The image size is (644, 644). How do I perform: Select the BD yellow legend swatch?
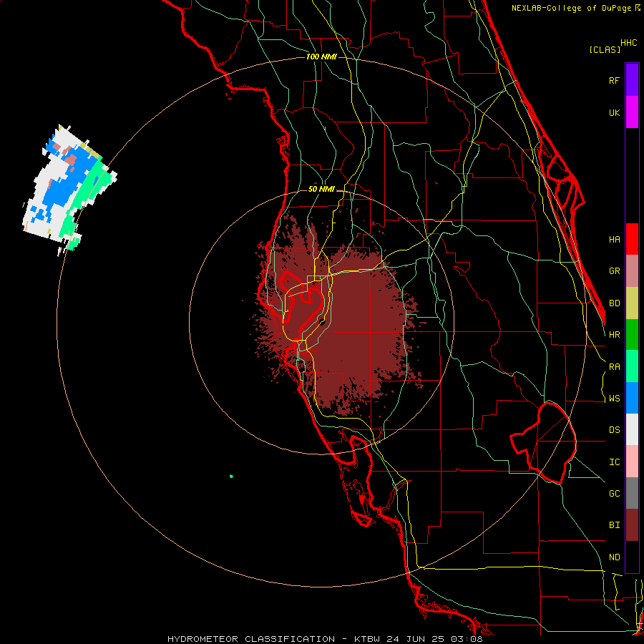pos(632,303)
